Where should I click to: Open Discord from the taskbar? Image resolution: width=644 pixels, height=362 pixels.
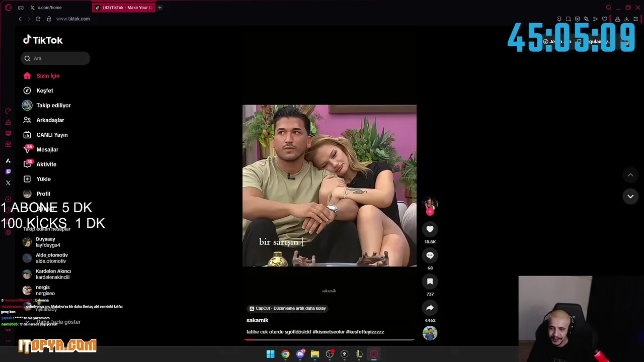(300, 354)
